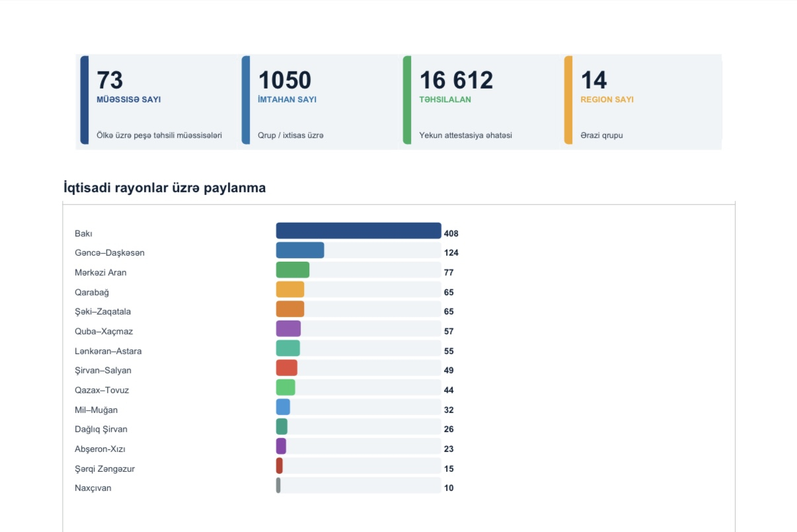The width and height of the screenshot is (797, 532).
Task: Click the green Mərkəzi Aran bar
Action: coord(293,270)
